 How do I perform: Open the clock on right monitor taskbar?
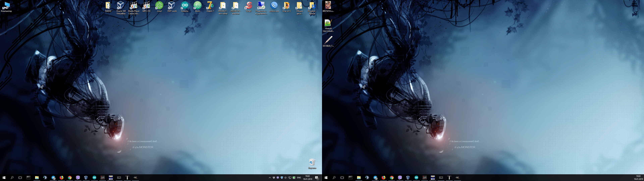638,177
